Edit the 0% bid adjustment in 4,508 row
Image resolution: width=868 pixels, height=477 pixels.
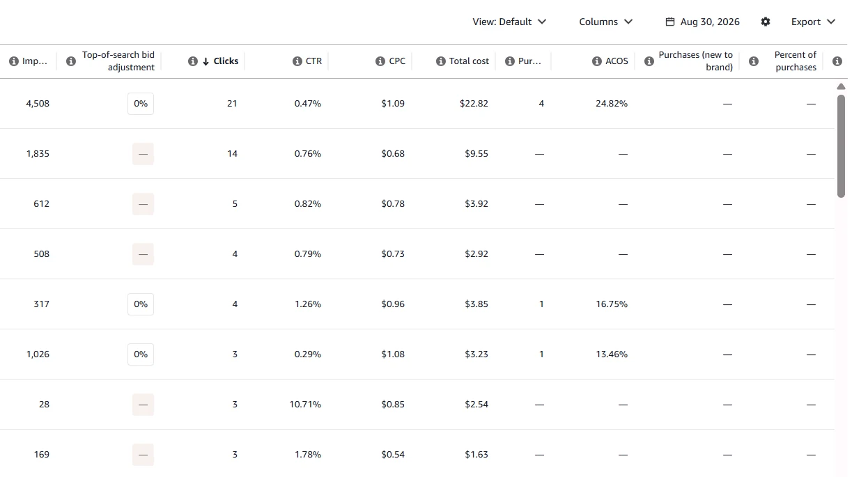point(141,104)
